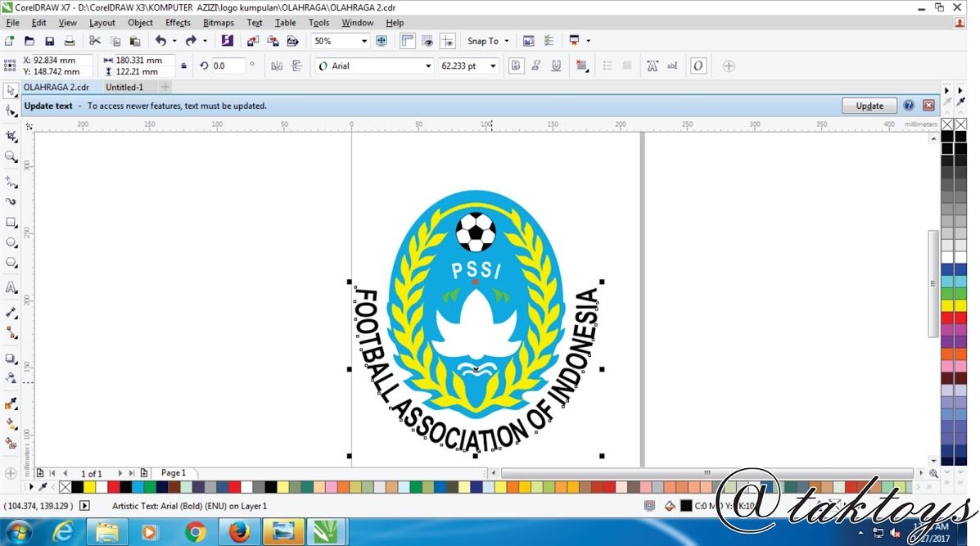Screen dimensions: 980x546
Task: Mirror the text vertically
Action: pyautogui.click(x=297, y=66)
